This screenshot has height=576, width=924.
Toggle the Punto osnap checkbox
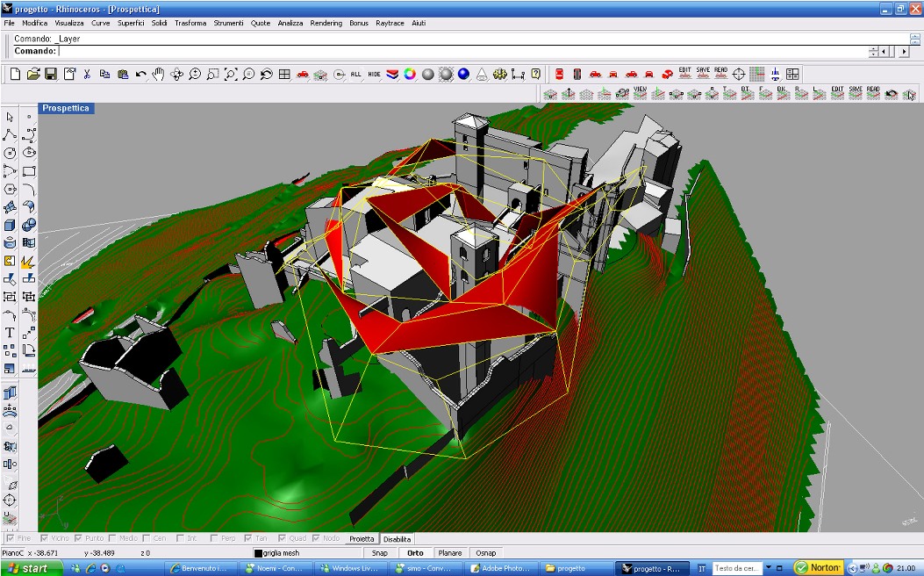(x=79, y=538)
